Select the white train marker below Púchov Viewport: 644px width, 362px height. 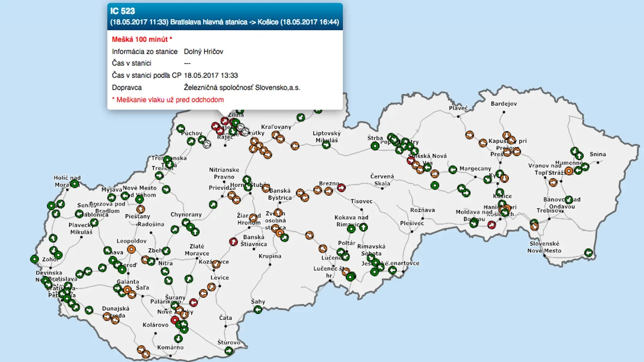[207, 144]
